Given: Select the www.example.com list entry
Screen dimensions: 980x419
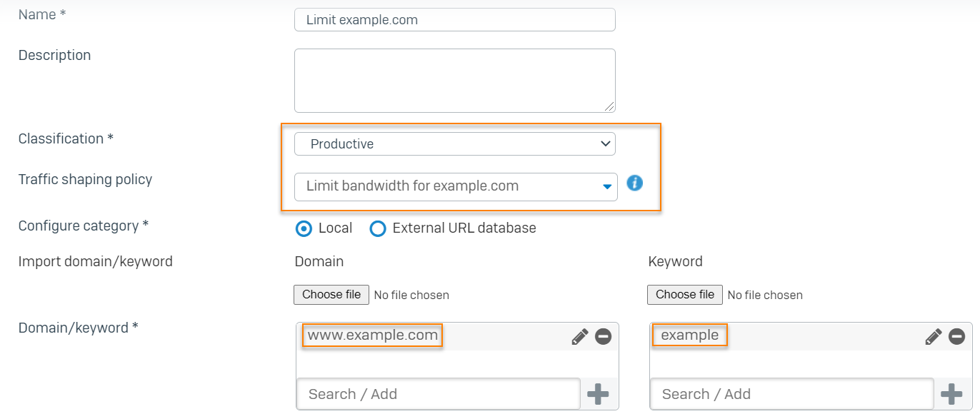Looking at the screenshot, I should coord(371,335).
